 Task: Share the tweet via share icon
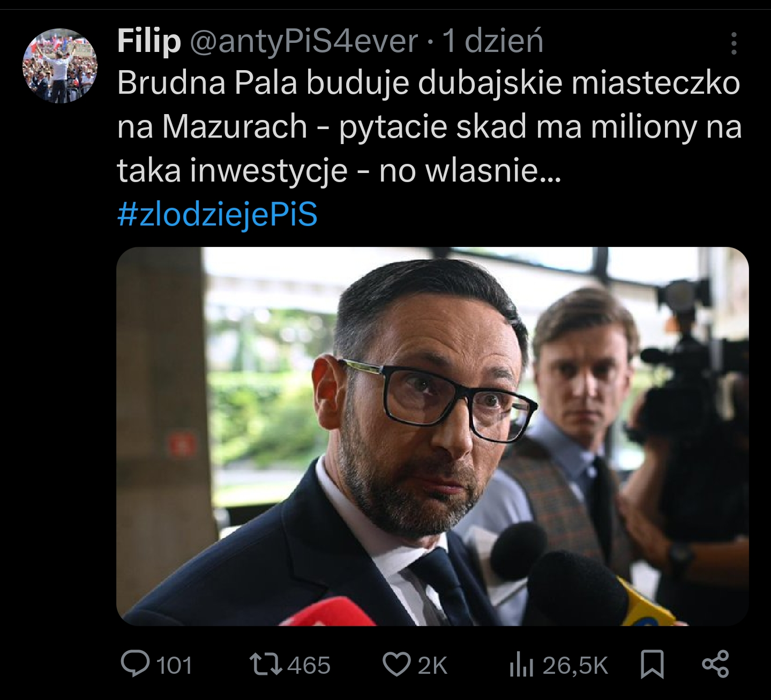[x=715, y=664]
